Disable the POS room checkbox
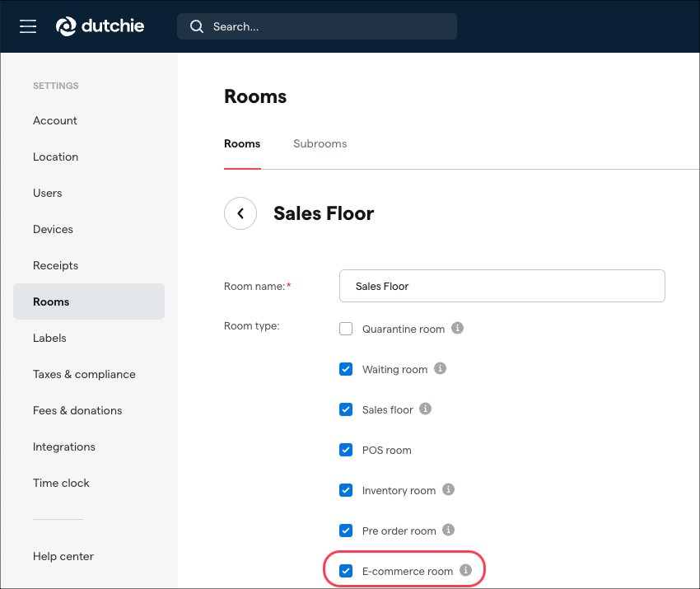The height and width of the screenshot is (589, 700). click(346, 450)
